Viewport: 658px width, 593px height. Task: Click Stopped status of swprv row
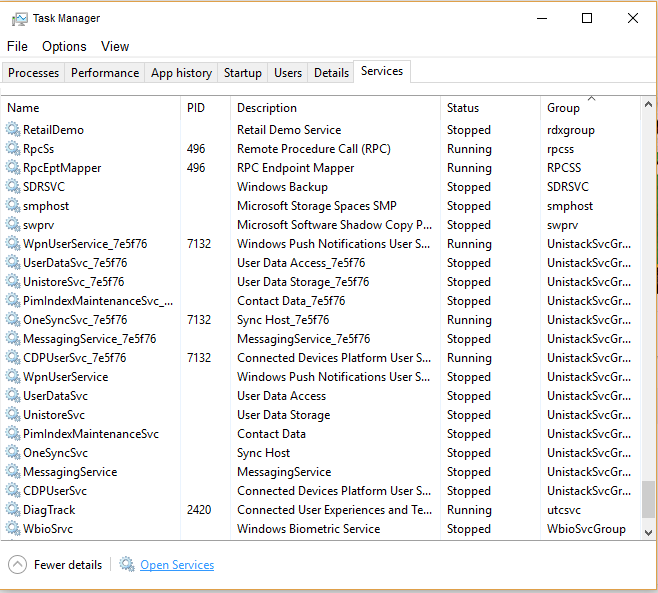tap(469, 225)
